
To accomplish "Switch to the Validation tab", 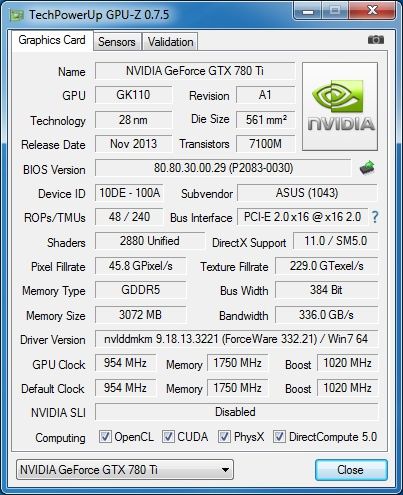I will (170, 42).
